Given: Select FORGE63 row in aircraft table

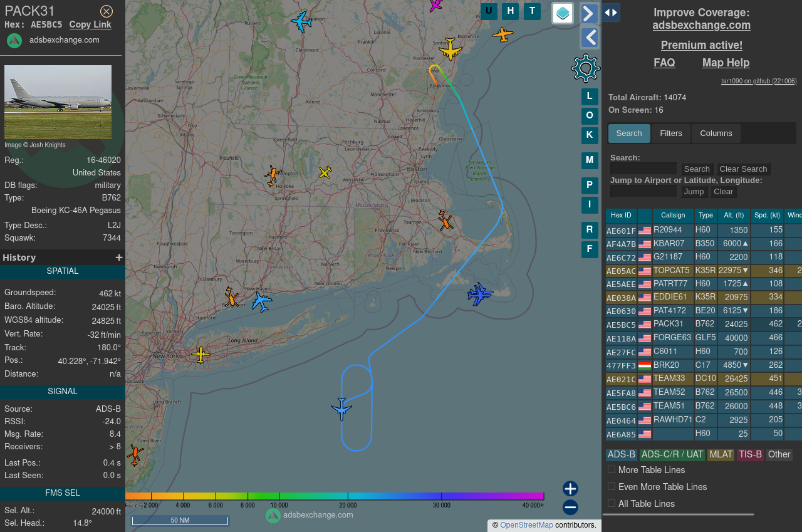Looking at the screenshot, I should pos(704,338).
